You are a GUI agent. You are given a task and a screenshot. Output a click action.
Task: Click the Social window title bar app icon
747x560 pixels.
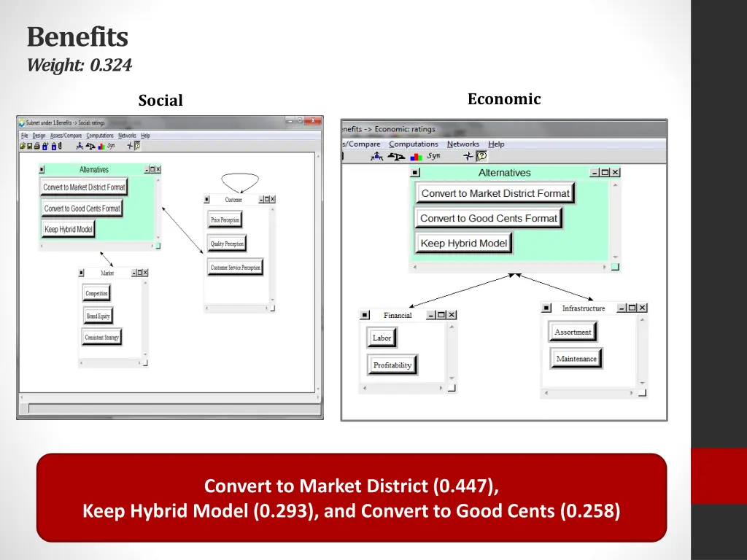(21, 122)
